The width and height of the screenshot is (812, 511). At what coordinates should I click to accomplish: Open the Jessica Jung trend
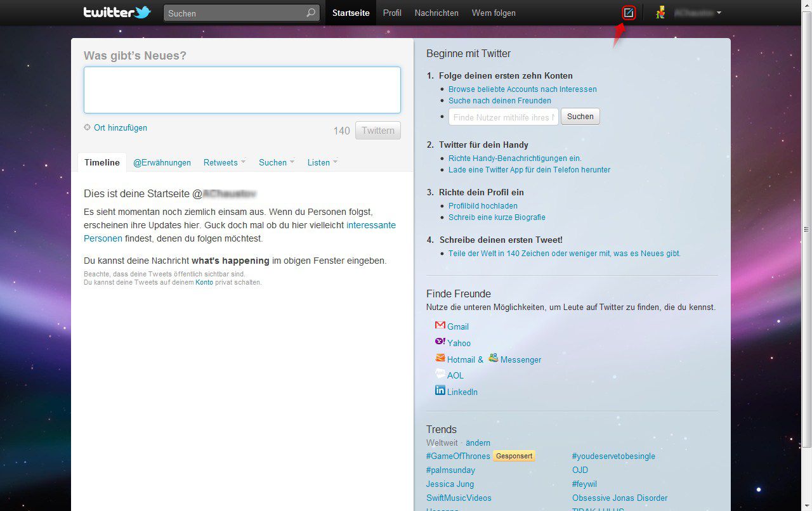[450, 484]
